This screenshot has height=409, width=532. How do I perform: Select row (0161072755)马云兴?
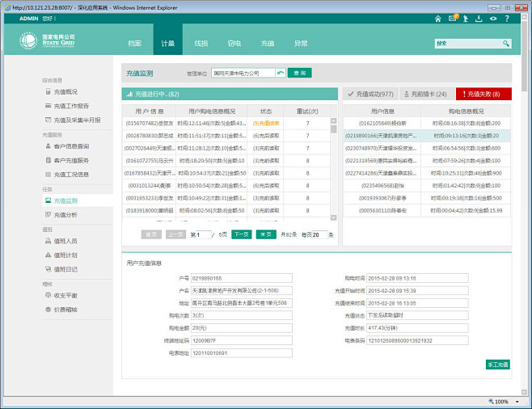[x=226, y=161]
